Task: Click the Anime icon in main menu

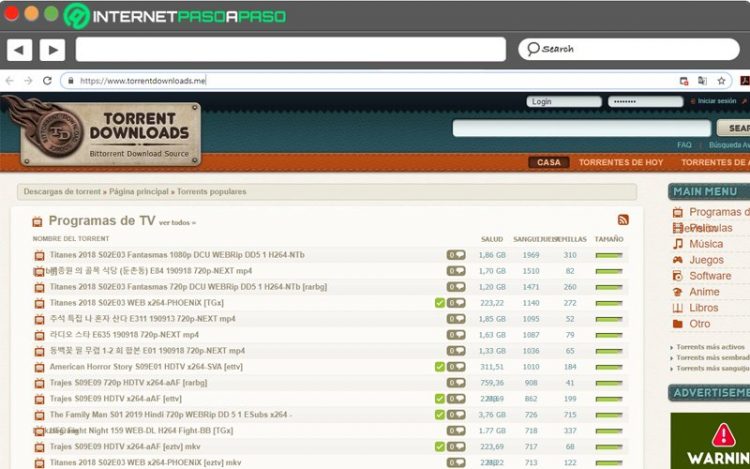Action: 678,292
